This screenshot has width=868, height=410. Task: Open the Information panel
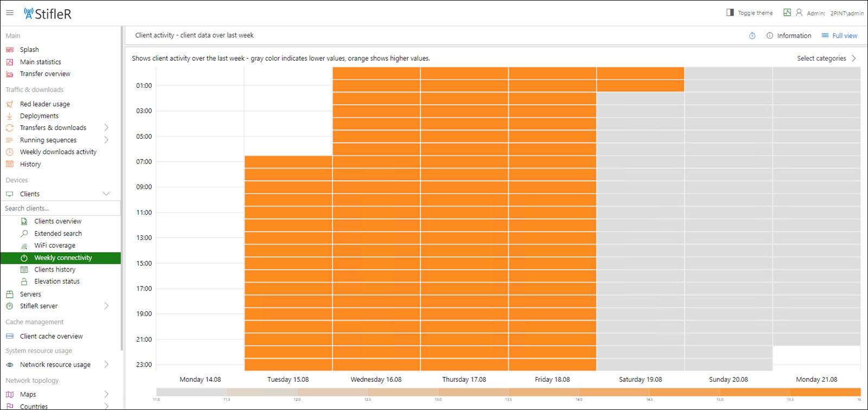point(789,36)
